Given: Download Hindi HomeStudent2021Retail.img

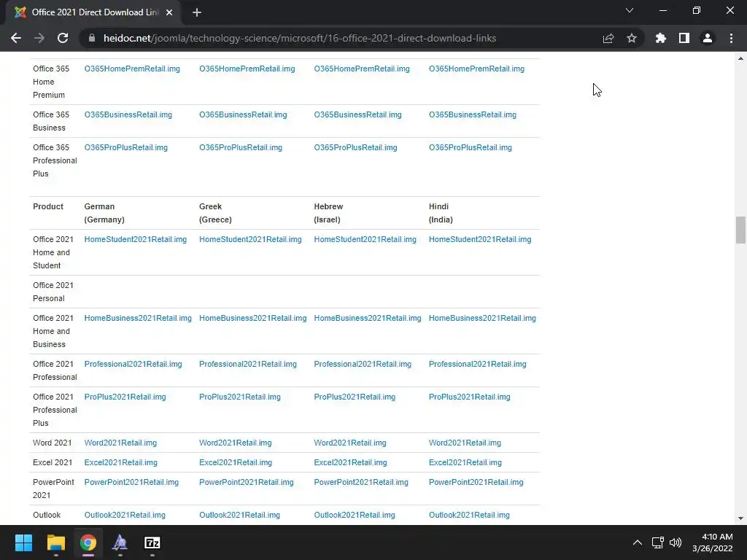Looking at the screenshot, I should coord(480,239).
